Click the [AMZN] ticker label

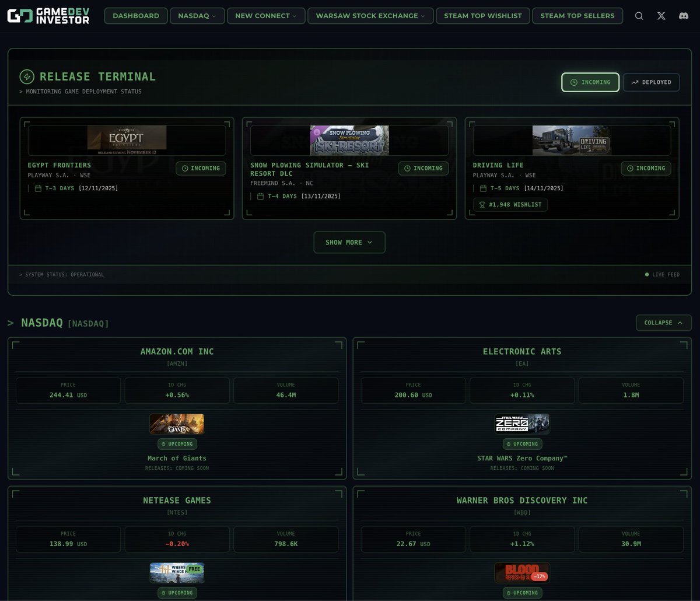[x=177, y=364]
